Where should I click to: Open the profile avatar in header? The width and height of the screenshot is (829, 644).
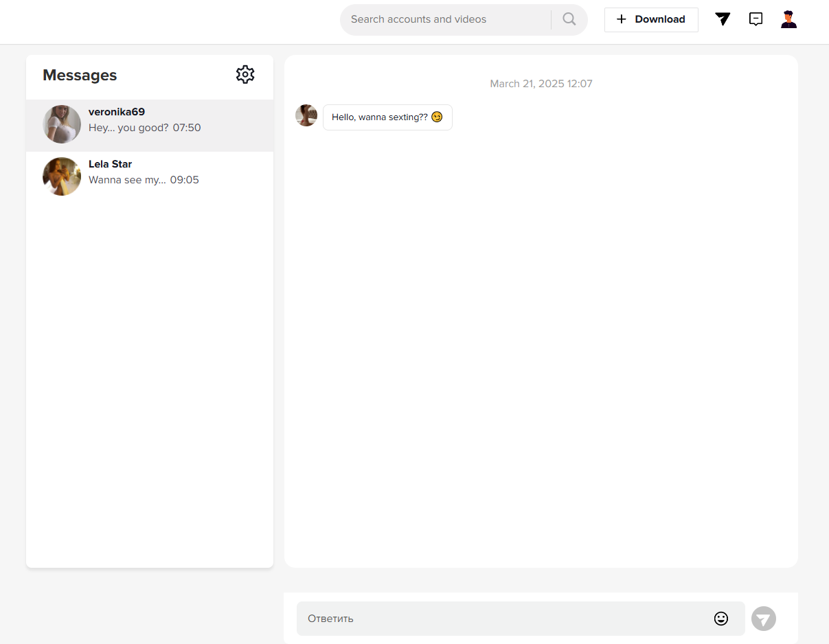click(x=788, y=19)
